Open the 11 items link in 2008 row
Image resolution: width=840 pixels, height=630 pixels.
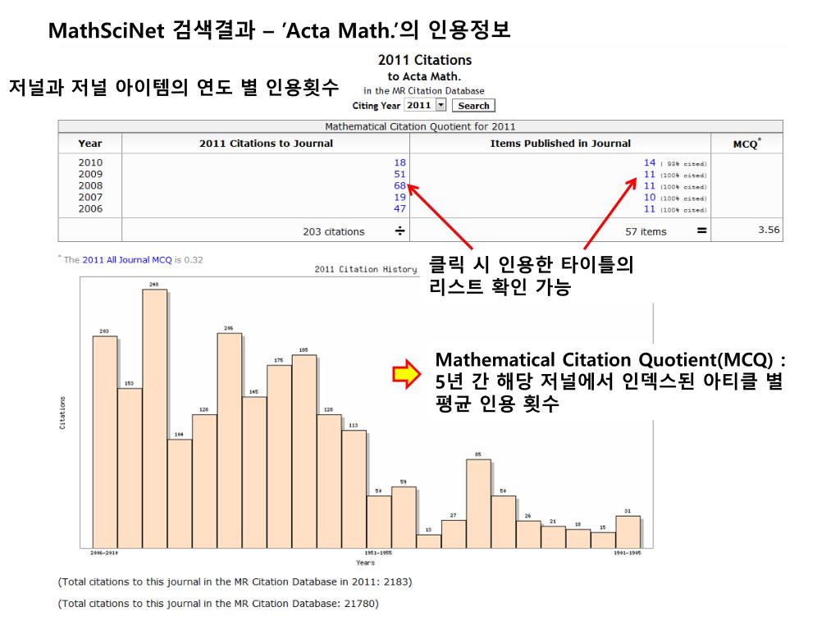650,186
